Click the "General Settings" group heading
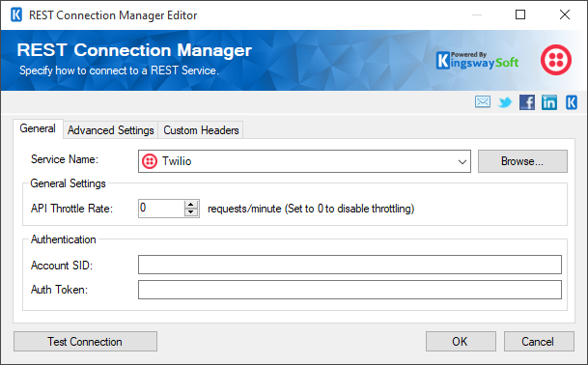 click(68, 183)
